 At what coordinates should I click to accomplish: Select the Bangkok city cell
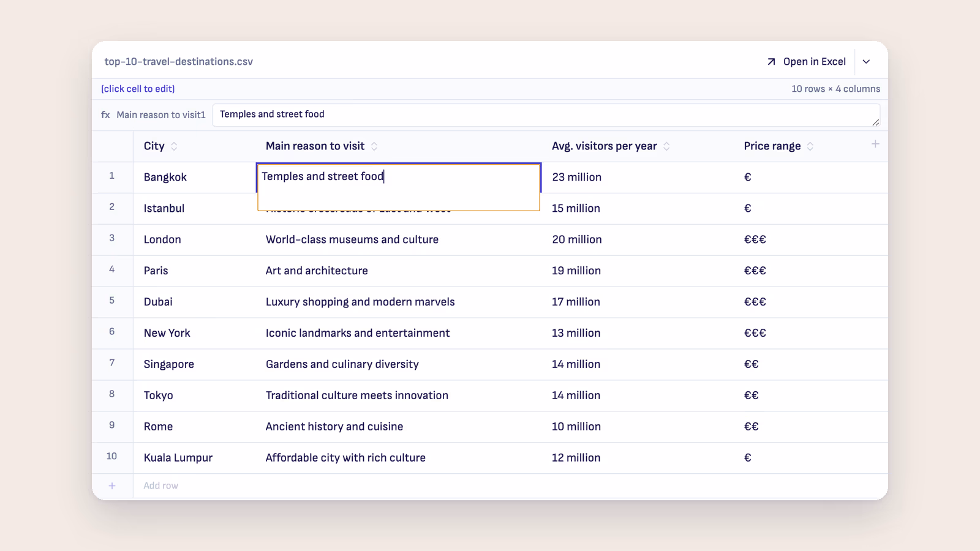(195, 177)
